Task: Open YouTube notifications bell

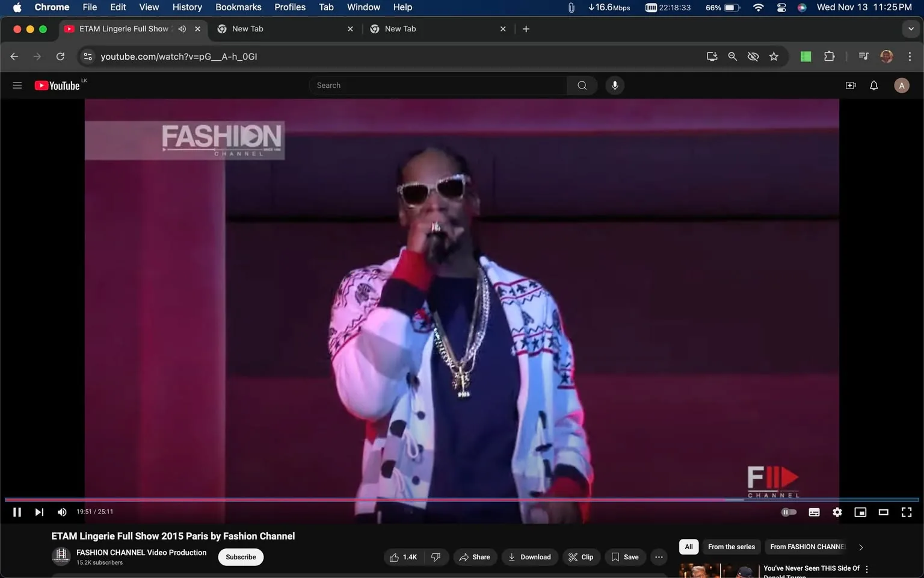Action: [x=873, y=85]
